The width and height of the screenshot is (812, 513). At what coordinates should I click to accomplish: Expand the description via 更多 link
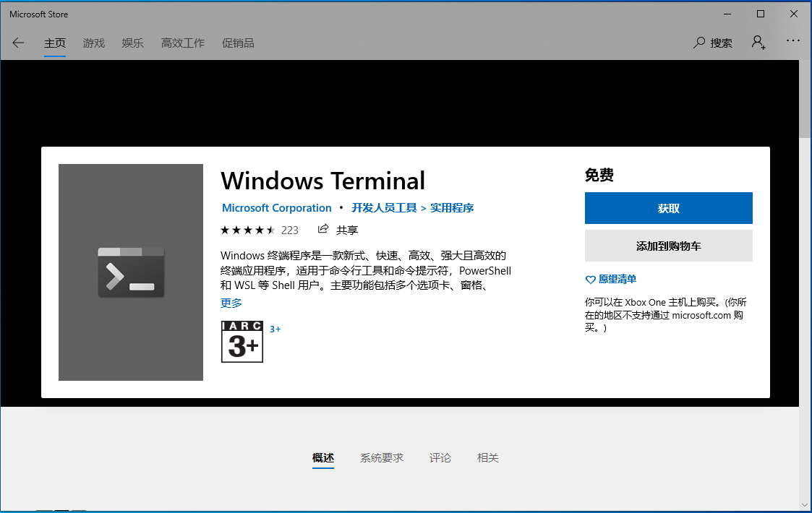point(231,303)
